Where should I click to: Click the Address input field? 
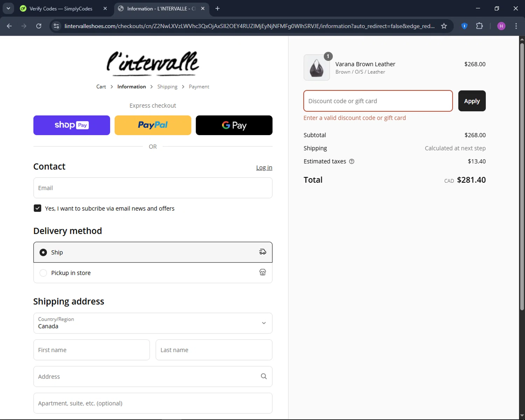pos(153,377)
